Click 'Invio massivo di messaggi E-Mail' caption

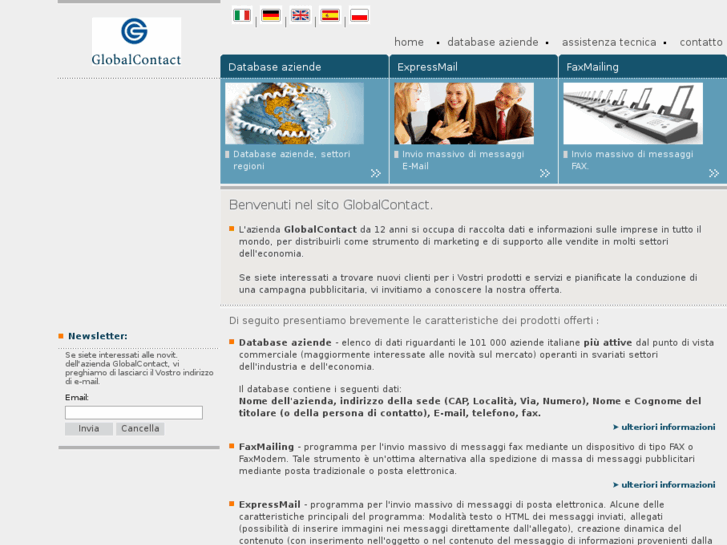(x=463, y=160)
